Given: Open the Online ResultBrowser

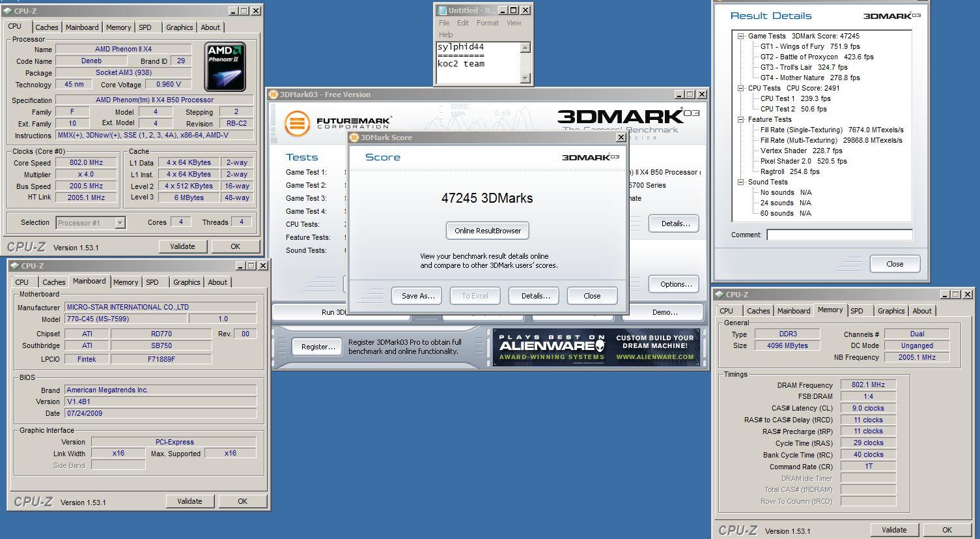Looking at the screenshot, I should (x=488, y=231).
